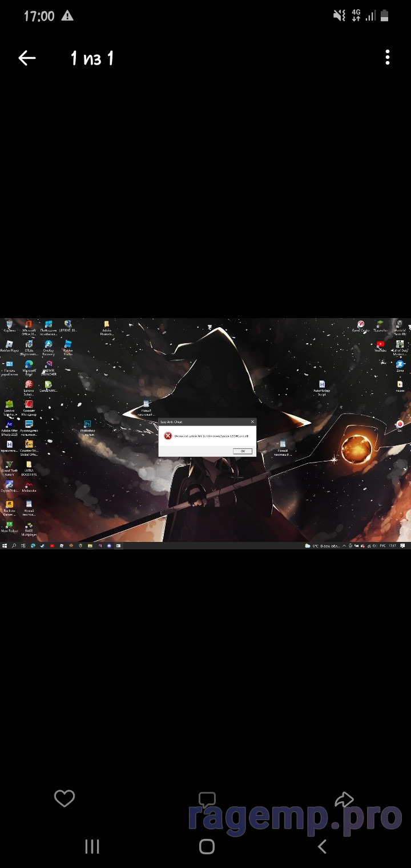Image resolution: width=411 pixels, height=868 pixels.
Task: Select the Microsoft Edge desktop shortcut
Action: click(x=29, y=368)
